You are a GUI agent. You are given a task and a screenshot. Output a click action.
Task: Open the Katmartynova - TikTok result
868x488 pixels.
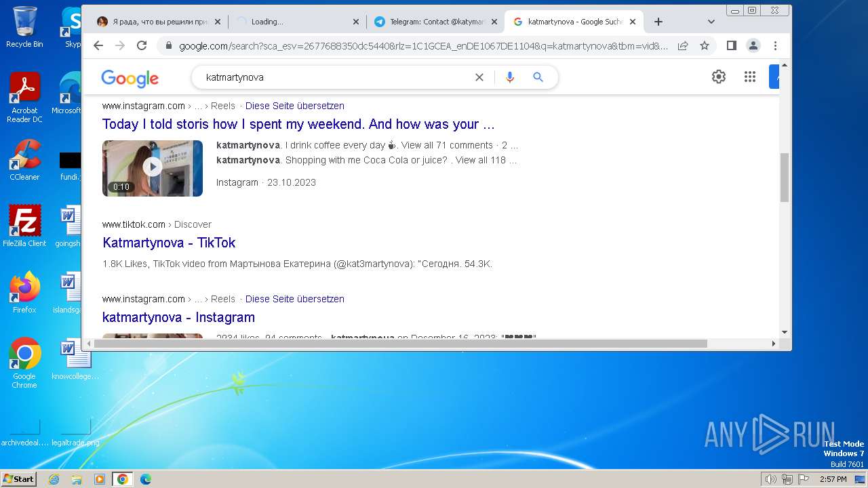coord(169,243)
